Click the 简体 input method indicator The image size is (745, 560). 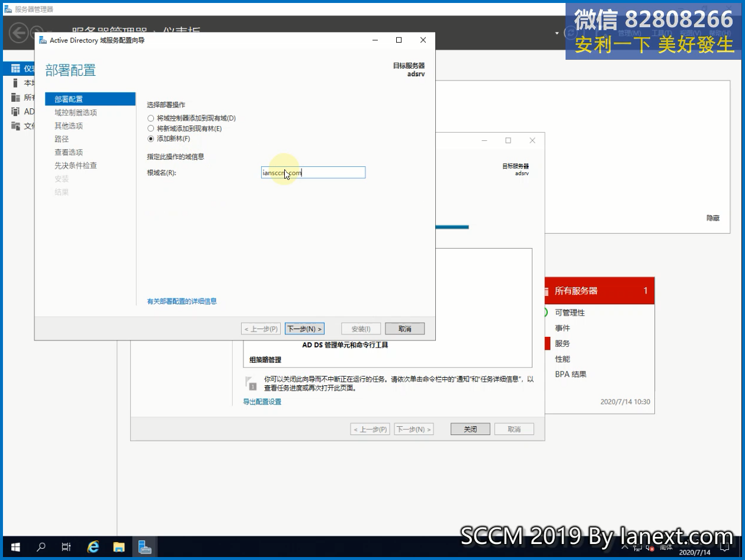[666, 548]
